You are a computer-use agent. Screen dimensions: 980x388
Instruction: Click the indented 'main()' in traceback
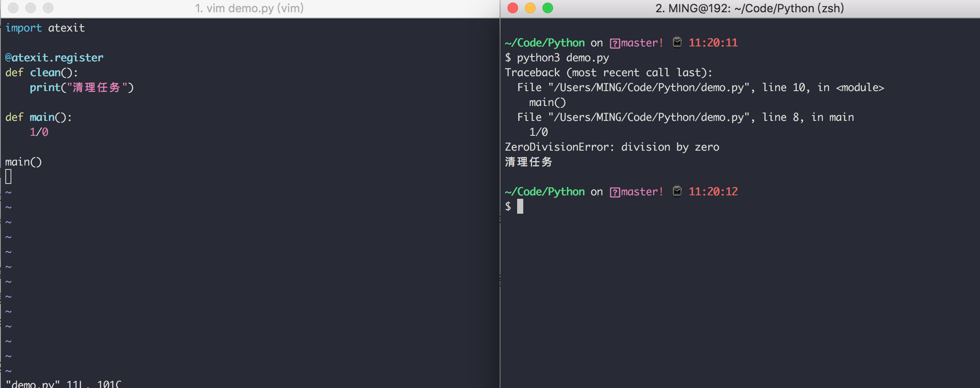click(x=547, y=102)
